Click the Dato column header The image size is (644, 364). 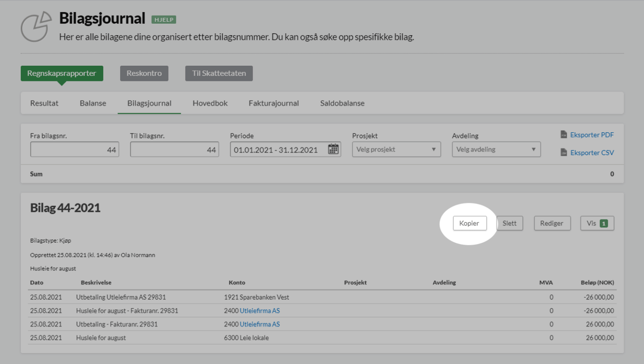[x=36, y=283]
